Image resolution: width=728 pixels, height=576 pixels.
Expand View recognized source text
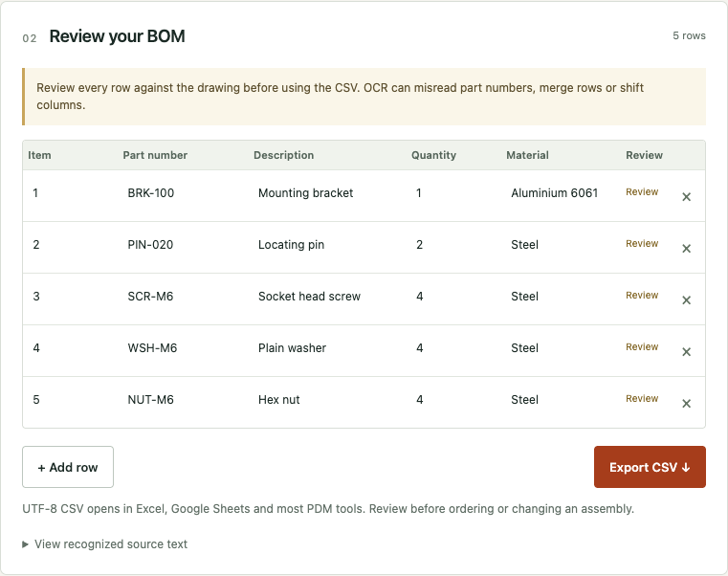[105, 544]
